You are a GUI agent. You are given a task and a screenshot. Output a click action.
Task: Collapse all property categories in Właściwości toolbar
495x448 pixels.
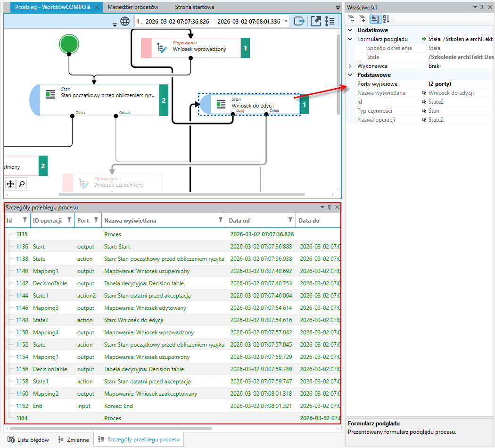pyautogui.click(x=351, y=18)
